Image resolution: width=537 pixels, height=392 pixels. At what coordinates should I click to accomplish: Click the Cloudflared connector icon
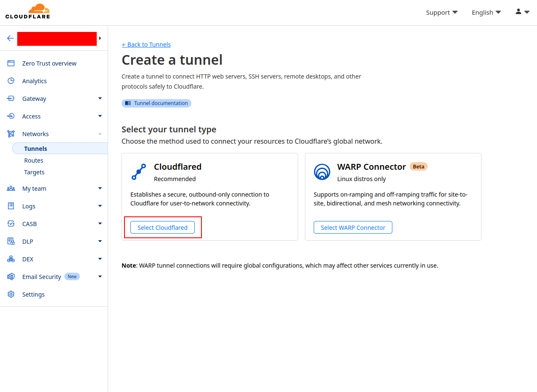pos(139,172)
